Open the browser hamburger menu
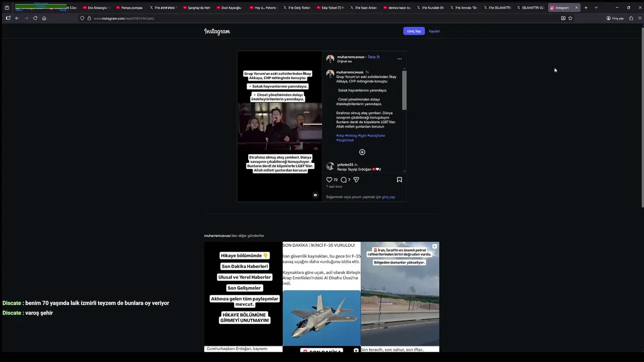Image resolution: width=644 pixels, height=362 pixels. click(639, 18)
